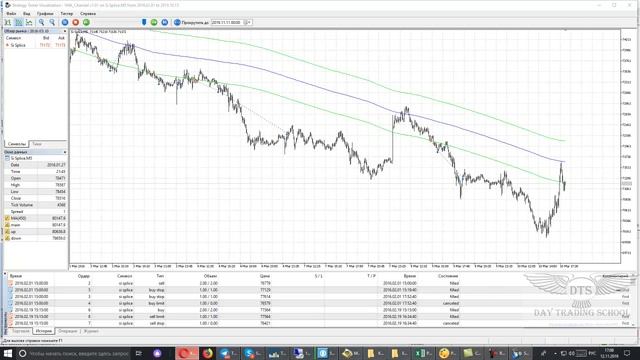This screenshot has width=640, height=360.
Task: Open the Справка menu
Action: pyautogui.click(x=88, y=13)
